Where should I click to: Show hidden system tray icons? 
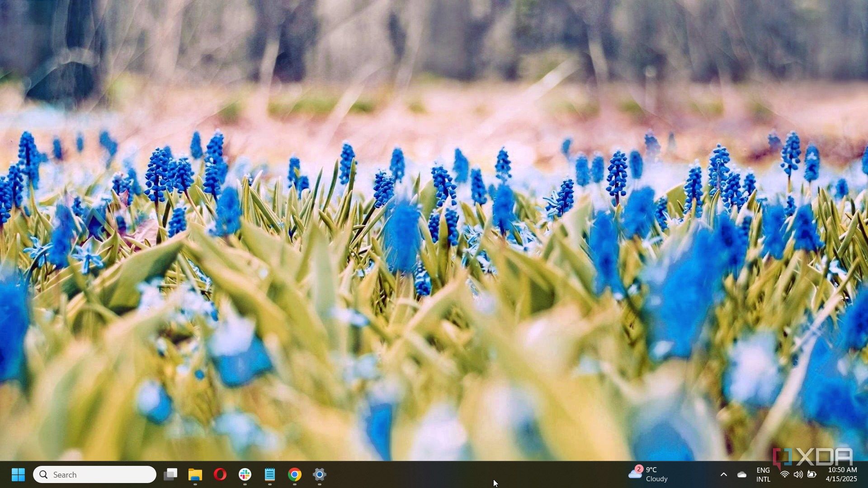[724, 474]
